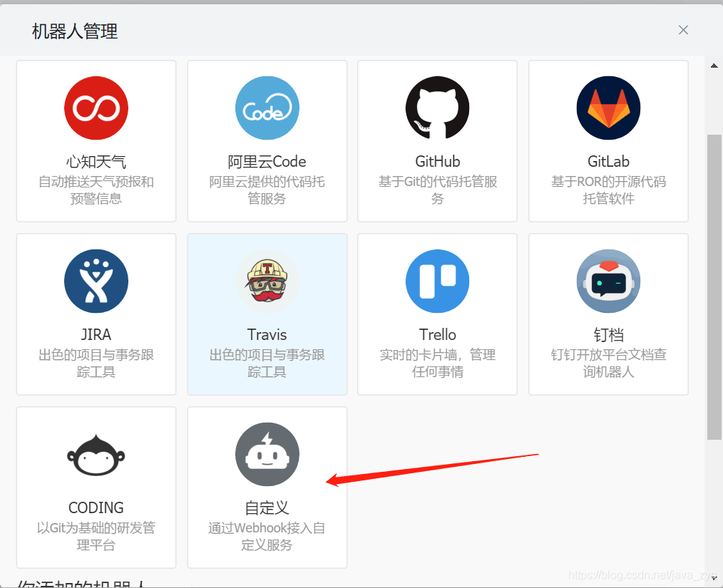Select the CODING title label
723x588 pixels.
pos(96,507)
